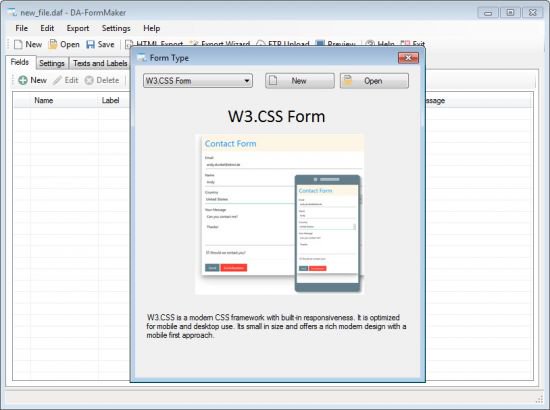
Task: Click the W3.CSS Form preview thumbnail
Action: [280, 214]
